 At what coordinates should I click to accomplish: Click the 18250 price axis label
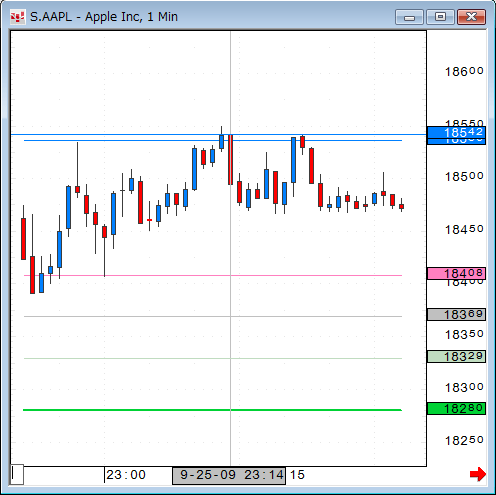tap(464, 441)
